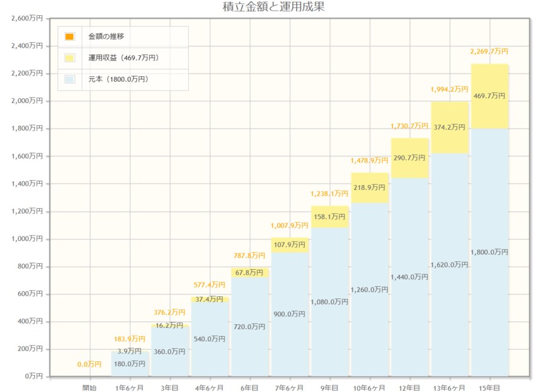This screenshot has height=392, width=548.
Task: Toggle the 元本（1800.0万円）legend entry
Action: pos(120,79)
